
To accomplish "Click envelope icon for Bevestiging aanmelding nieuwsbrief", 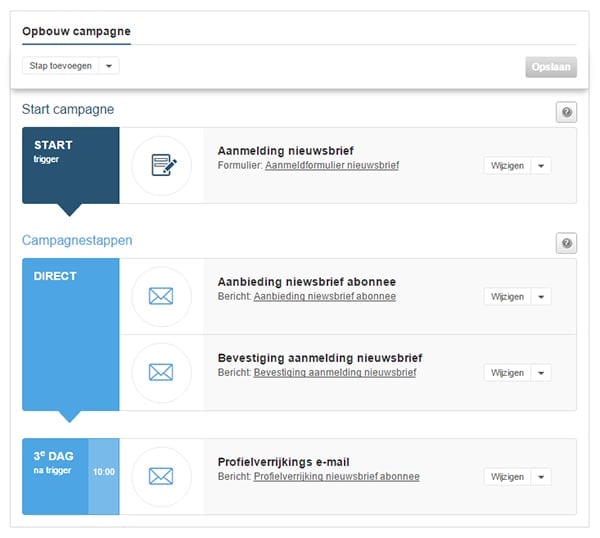I will (x=161, y=372).
